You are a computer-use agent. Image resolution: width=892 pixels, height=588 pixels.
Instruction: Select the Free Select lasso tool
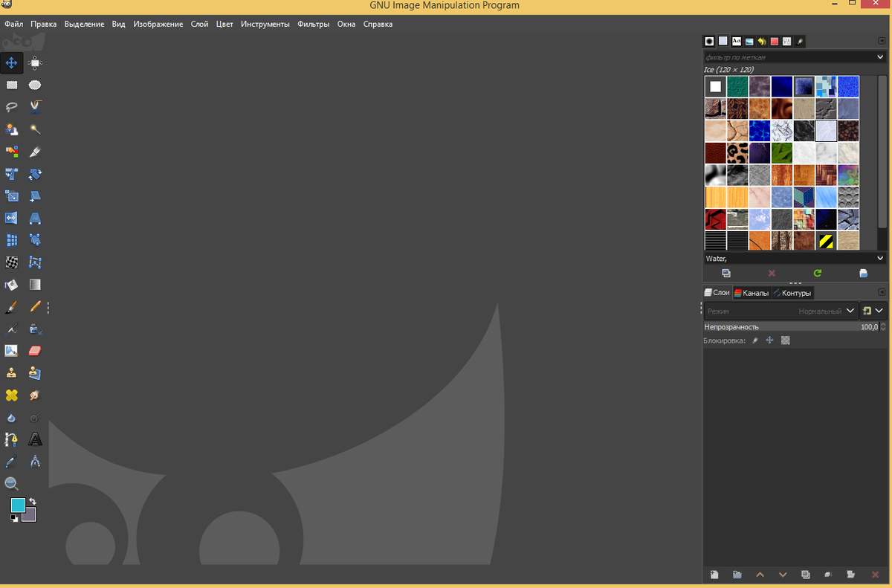click(12, 107)
